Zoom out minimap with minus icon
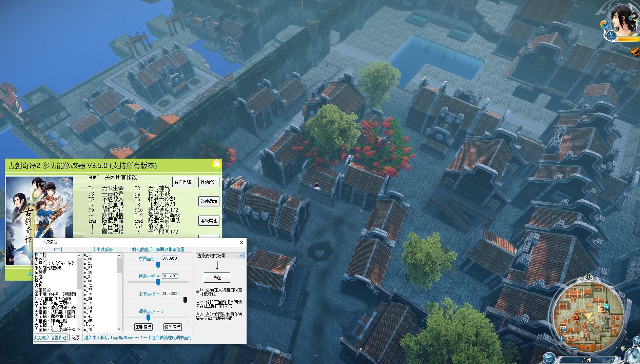Viewport: 640px width, 364px height. pyautogui.click(x=574, y=348)
